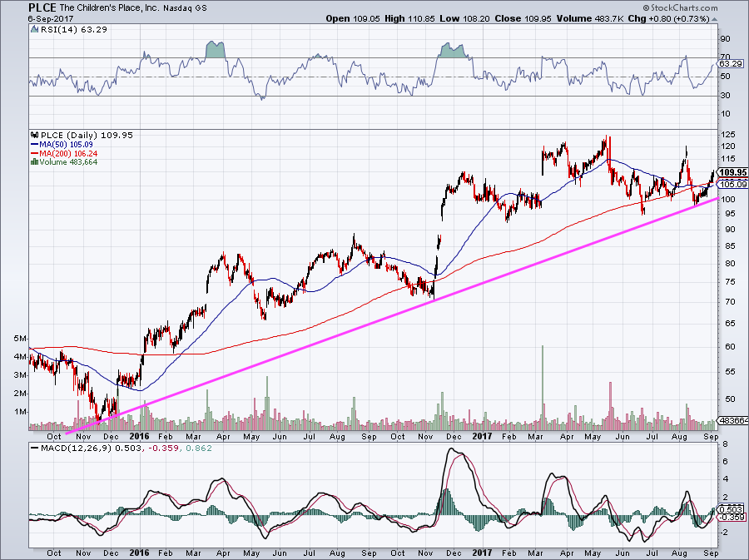
Task: Click the 483664 volume flag on the right axis
Action: pyautogui.click(x=733, y=420)
